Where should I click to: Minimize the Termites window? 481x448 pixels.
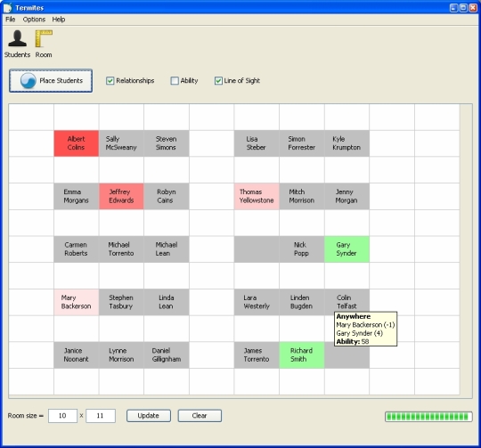[453, 8]
